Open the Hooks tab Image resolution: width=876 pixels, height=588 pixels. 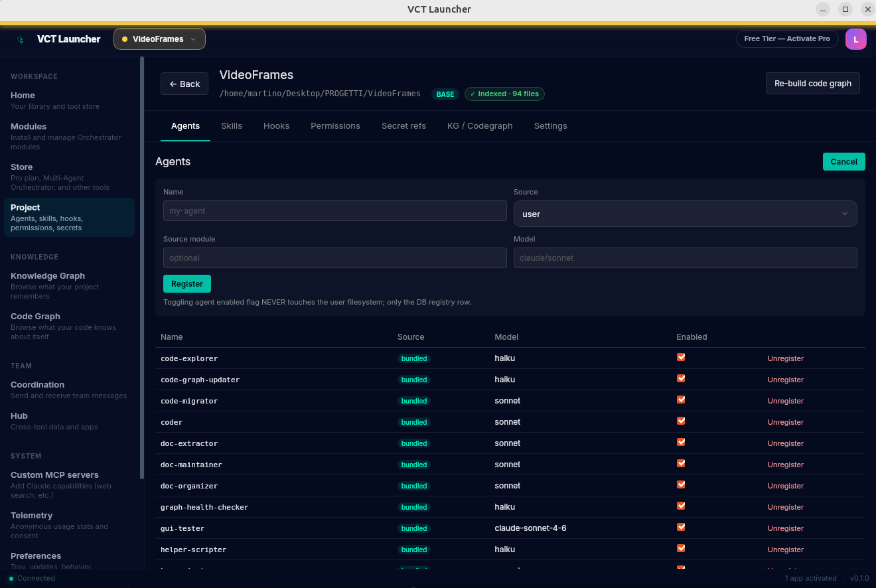[x=276, y=125]
